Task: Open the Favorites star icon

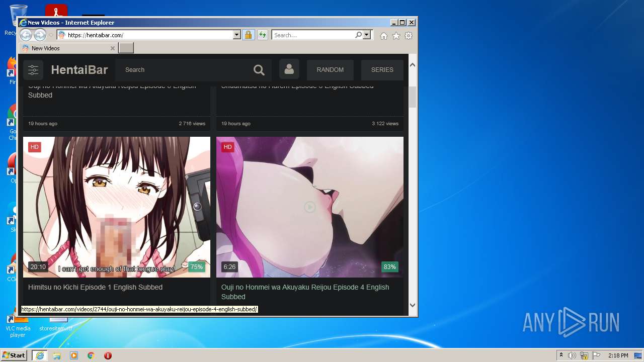Action: pyautogui.click(x=396, y=36)
